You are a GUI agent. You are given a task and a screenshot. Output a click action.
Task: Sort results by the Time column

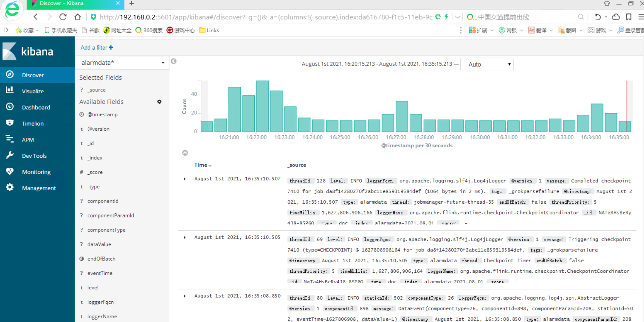pyautogui.click(x=203, y=165)
